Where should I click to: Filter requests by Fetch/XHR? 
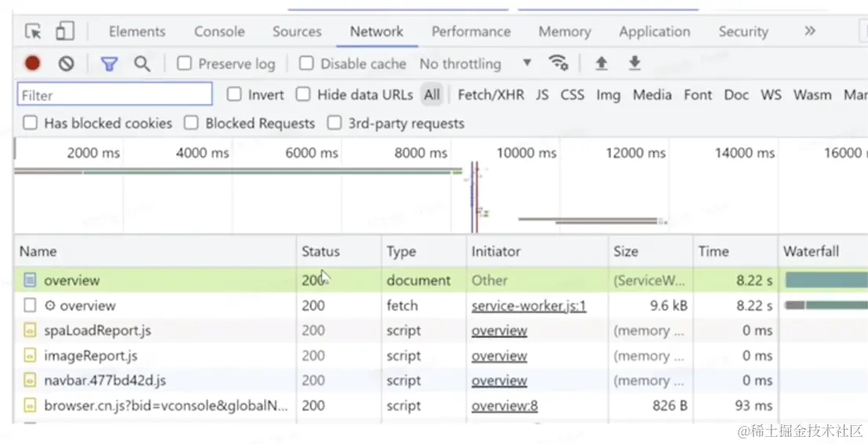[490, 95]
